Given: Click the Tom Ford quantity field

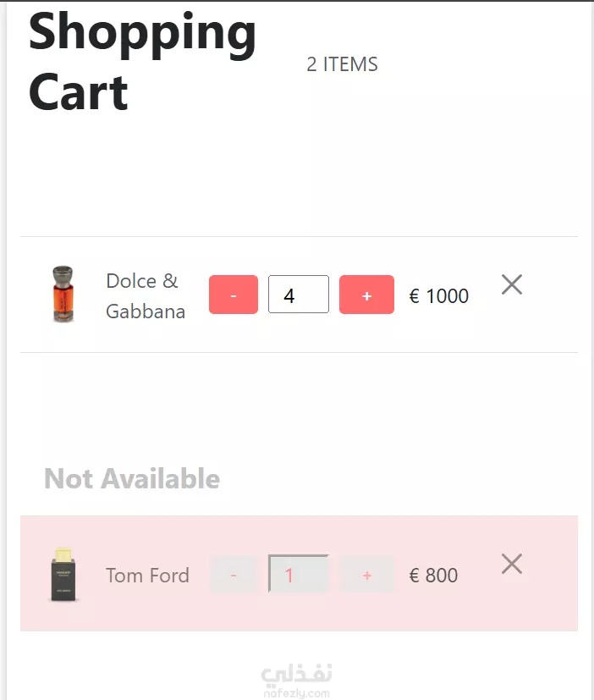Looking at the screenshot, I should [x=299, y=574].
